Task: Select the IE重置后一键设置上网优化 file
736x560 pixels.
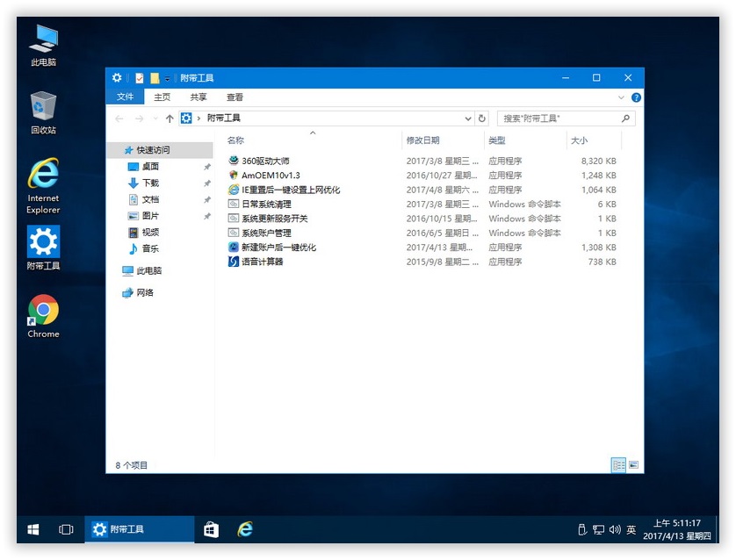Action: coord(291,190)
